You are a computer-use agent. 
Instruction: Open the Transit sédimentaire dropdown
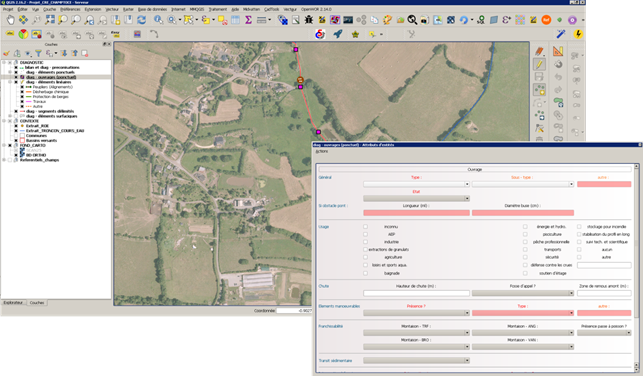[416, 360]
